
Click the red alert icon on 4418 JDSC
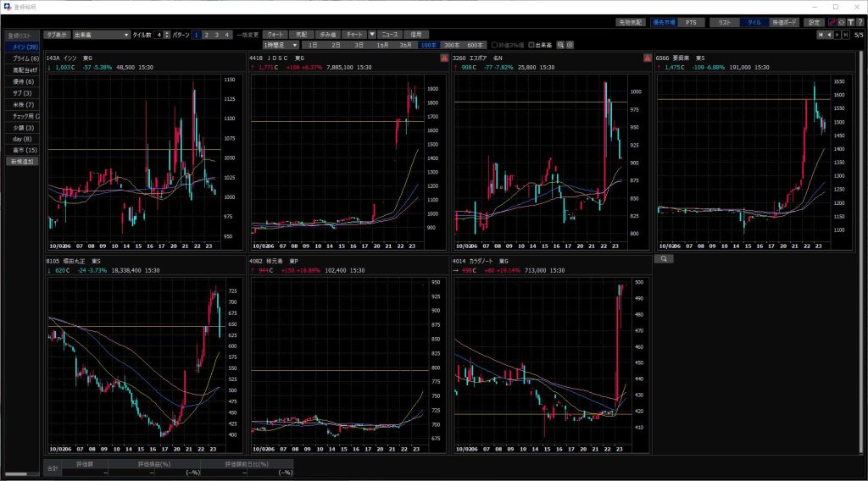coord(443,58)
